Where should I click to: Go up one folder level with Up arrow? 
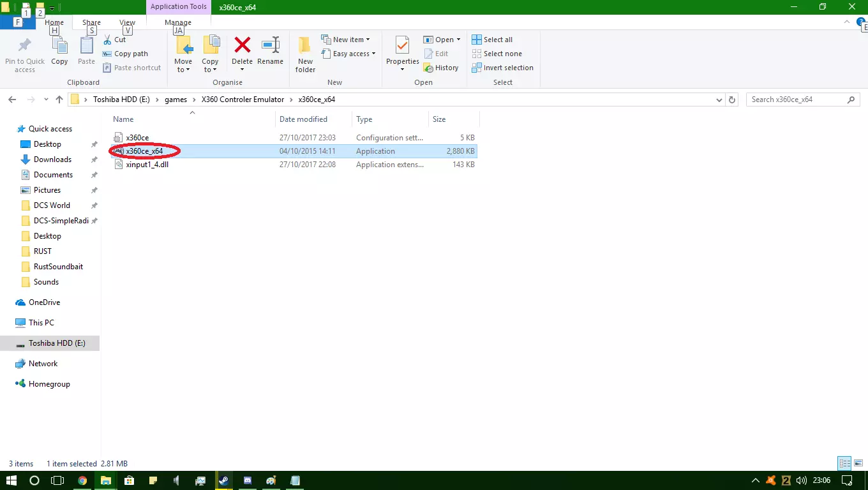pos(59,100)
